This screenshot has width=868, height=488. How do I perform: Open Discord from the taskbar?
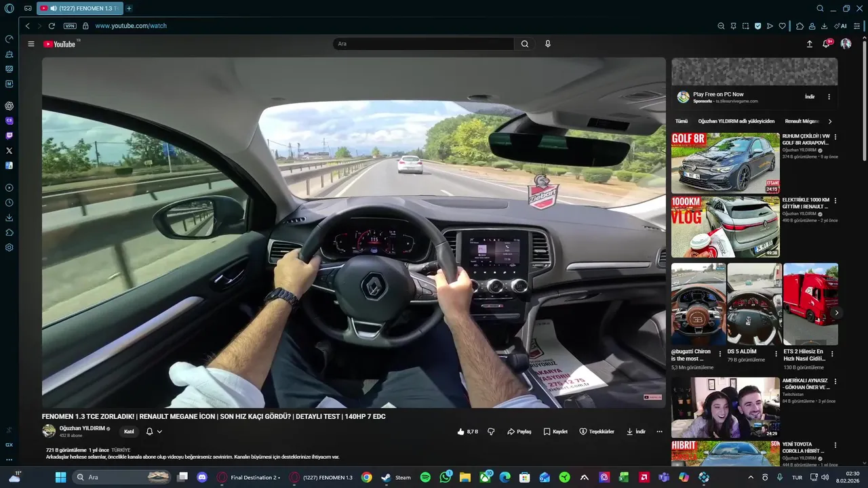pyautogui.click(x=202, y=477)
